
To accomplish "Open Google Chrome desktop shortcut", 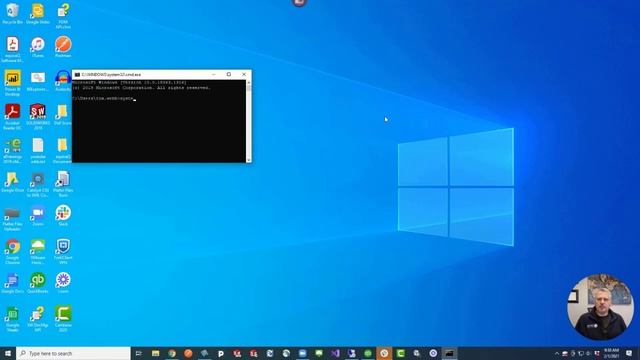I will click(x=13, y=251).
